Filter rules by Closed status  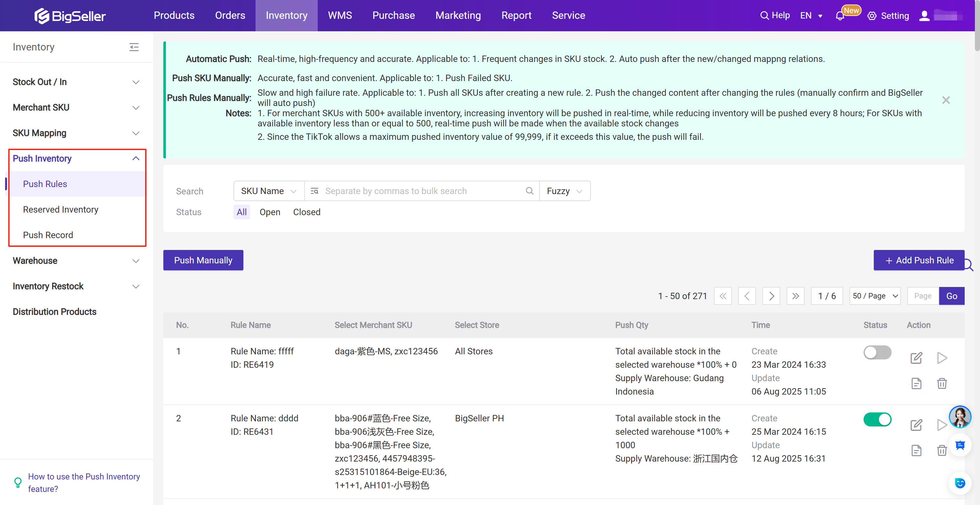[307, 212]
